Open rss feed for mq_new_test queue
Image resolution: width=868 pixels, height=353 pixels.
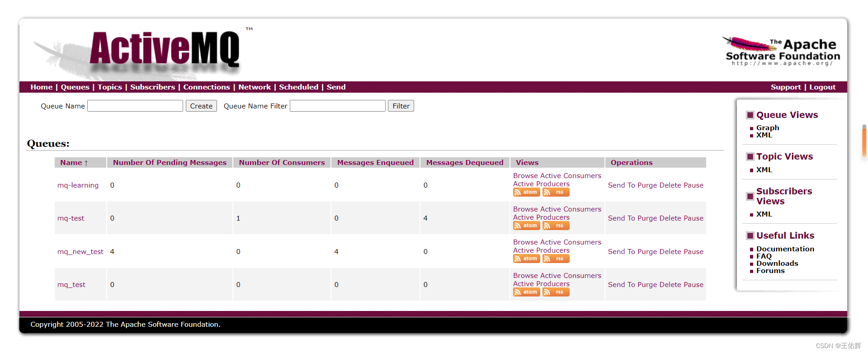[556, 259]
